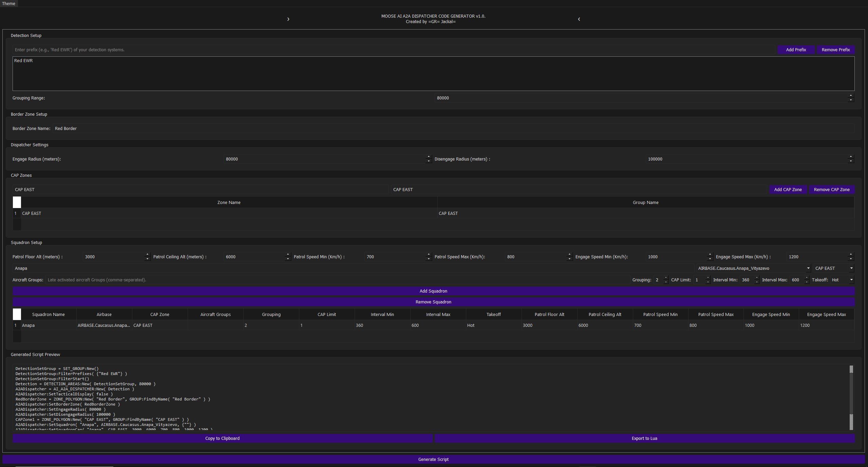Click the right chevron arrow near title
The image size is (868, 467).
point(288,19)
